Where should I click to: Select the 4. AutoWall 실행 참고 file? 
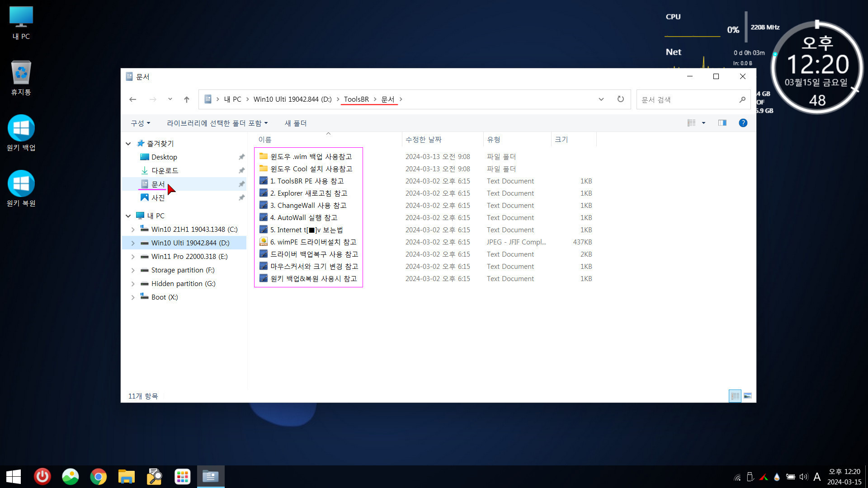[304, 217]
